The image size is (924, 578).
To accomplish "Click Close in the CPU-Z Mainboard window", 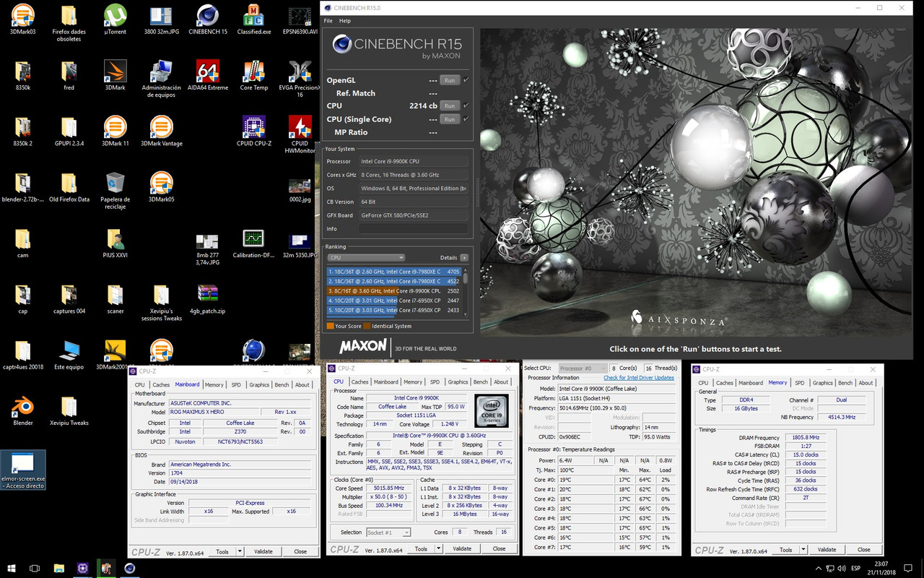I will point(300,551).
